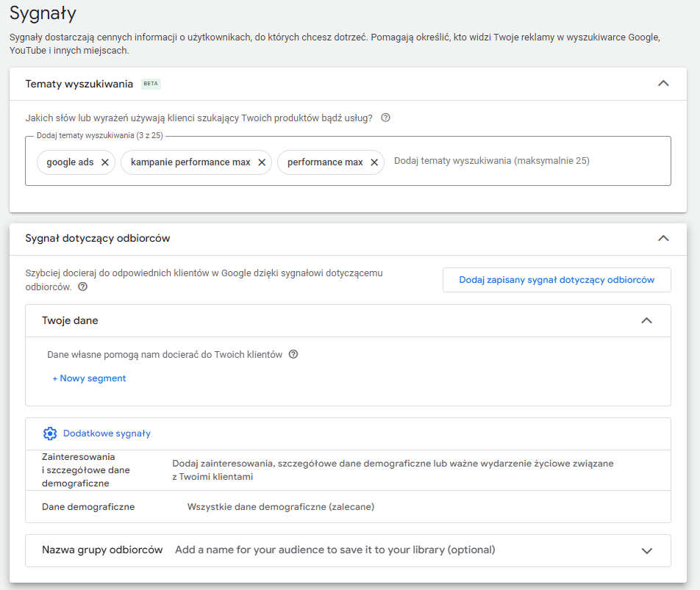Image resolution: width=700 pixels, height=590 pixels.
Task: Collapse the Twoje dane panel
Action: pyautogui.click(x=646, y=320)
